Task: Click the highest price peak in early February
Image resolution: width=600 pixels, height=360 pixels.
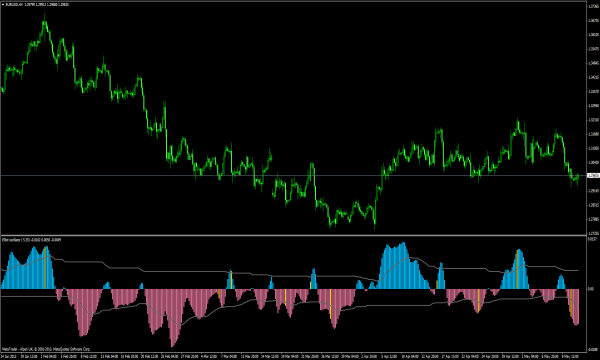Action: [x=45, y=20]
